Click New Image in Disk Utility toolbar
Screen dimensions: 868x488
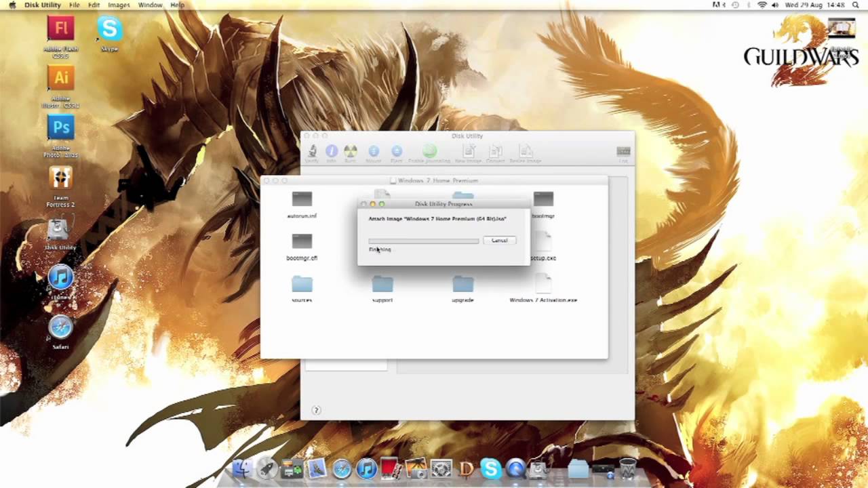(x=468, y=152)
